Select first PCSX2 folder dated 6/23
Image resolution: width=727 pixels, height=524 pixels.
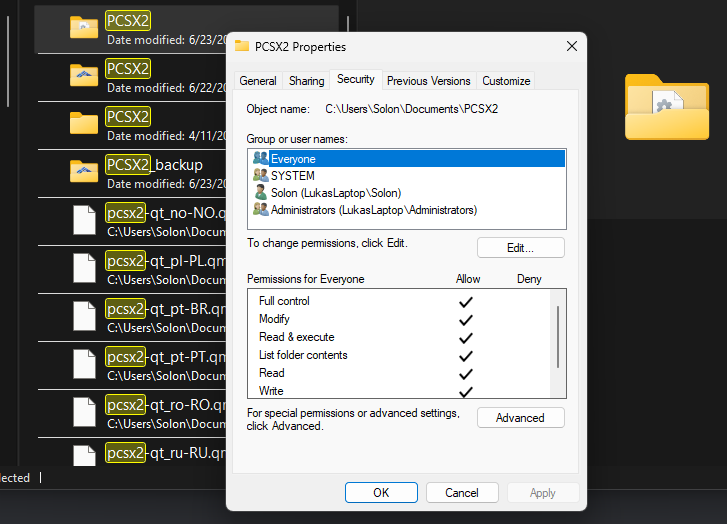[132, 29]
